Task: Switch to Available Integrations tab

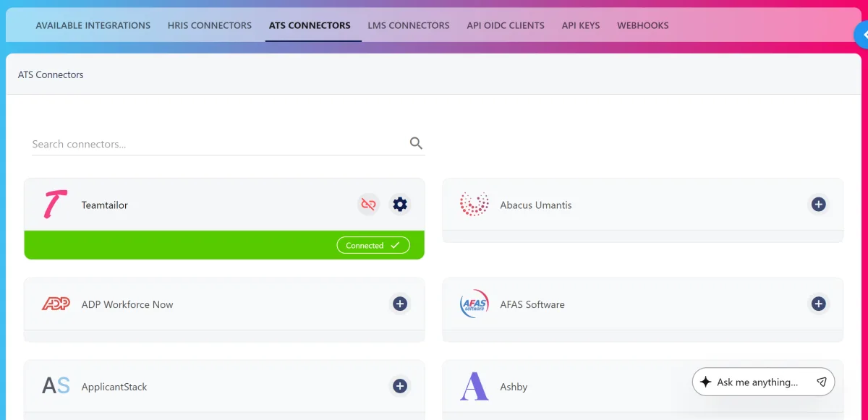Action: (x=93, y=25)
